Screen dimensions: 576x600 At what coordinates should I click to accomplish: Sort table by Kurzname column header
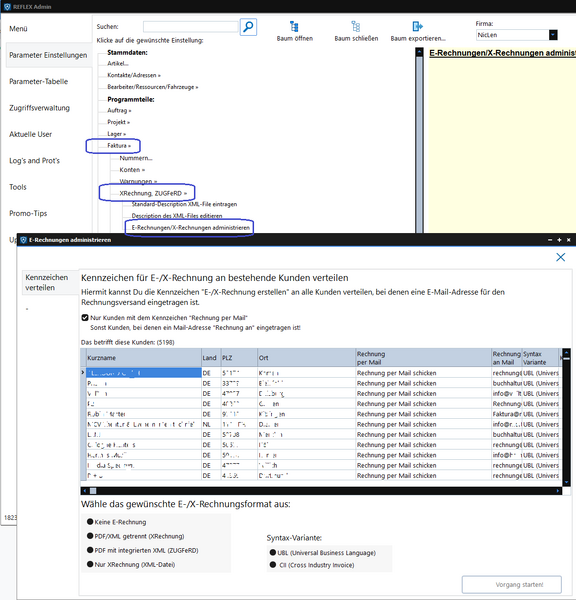144,358
